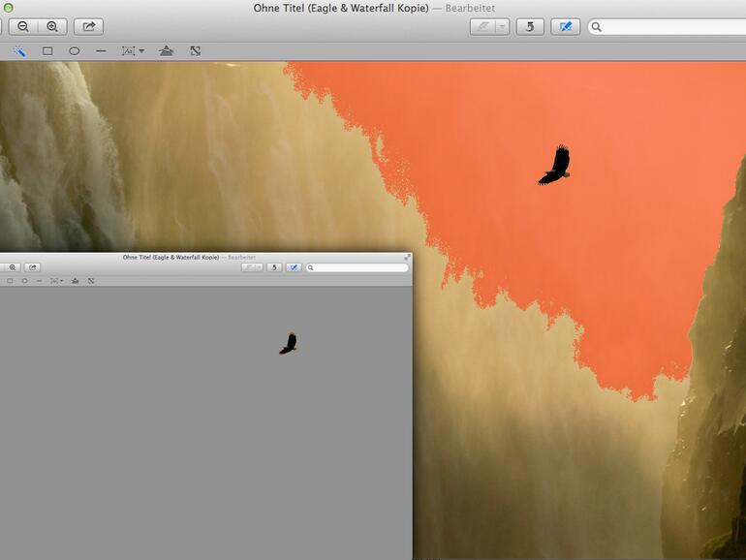Click the main window title text
Viewport: 746px width, 560px height.
tap(341, 8)
